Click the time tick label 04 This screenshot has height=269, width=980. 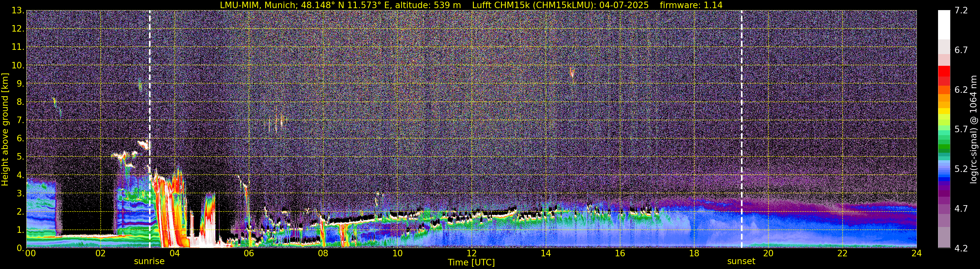[x=175, y=253]
